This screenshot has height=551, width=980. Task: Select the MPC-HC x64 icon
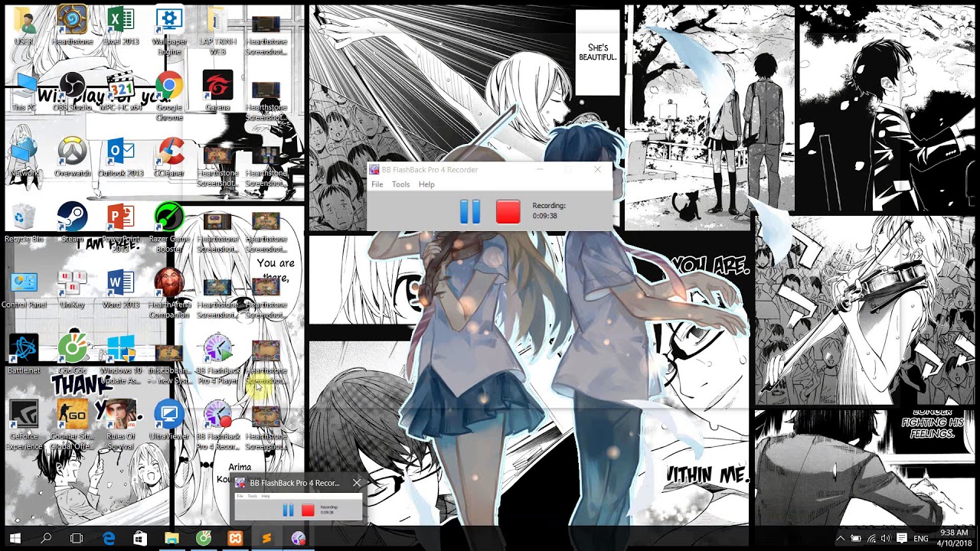click(x=121, y=92)
